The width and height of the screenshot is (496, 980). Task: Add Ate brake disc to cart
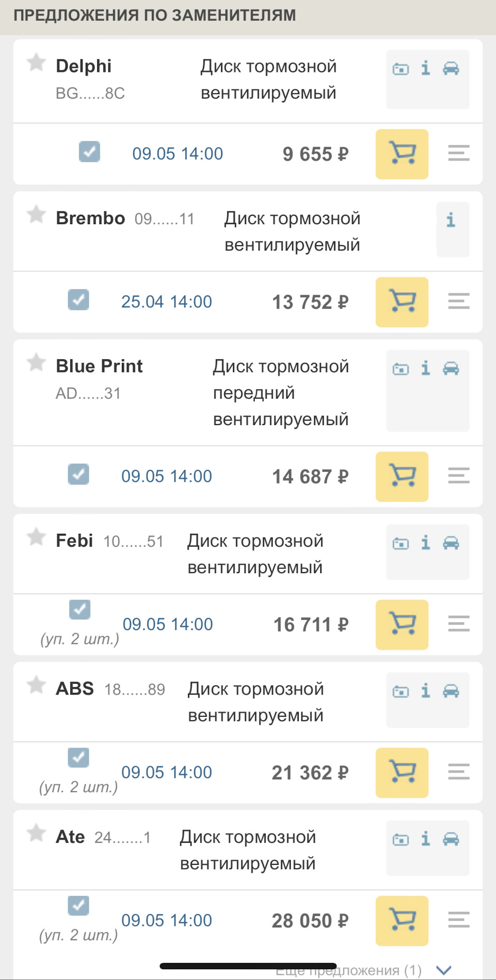coord(402,921)
